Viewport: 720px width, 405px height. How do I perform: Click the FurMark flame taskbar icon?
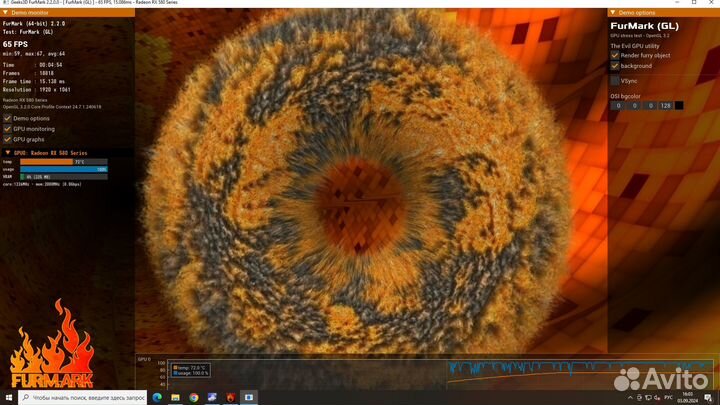pos(231,398)
